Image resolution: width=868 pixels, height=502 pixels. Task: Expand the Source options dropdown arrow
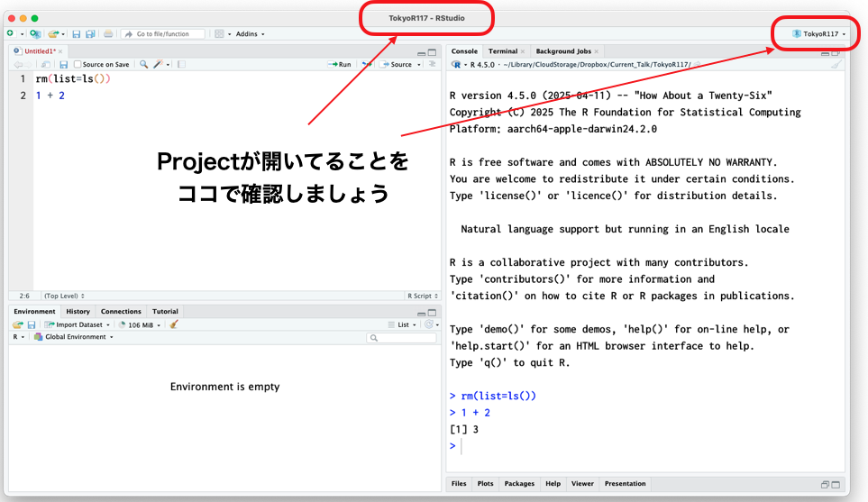click(x=419, y=65)
